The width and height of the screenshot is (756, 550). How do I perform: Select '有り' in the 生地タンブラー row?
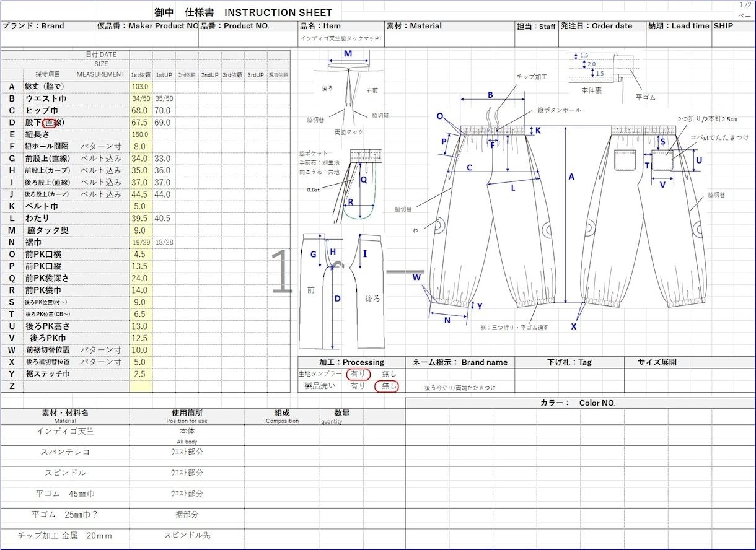[x=358, y=374]
